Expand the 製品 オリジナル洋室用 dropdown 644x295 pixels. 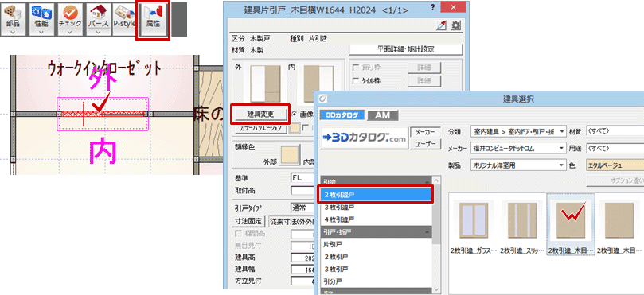[x=518, y=165]
